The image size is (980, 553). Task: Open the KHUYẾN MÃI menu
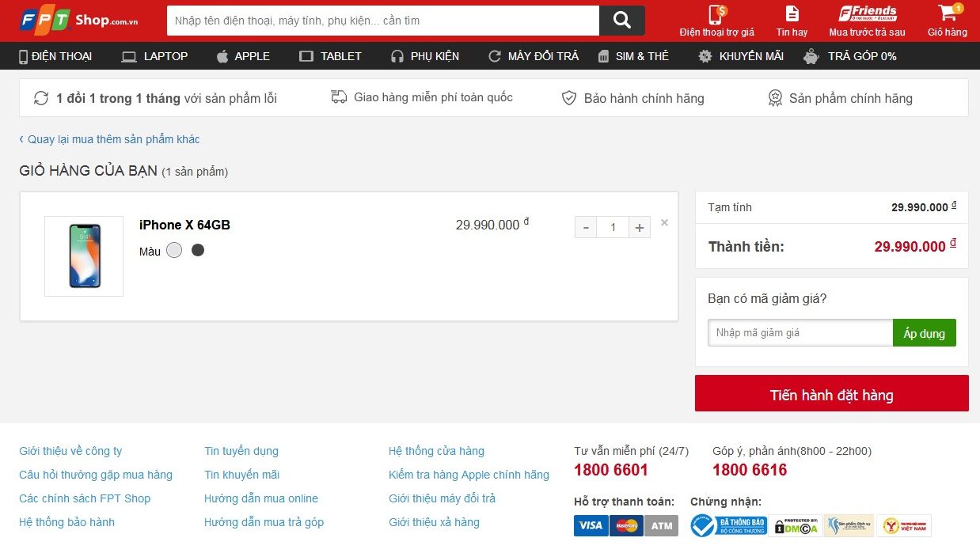[741, 56]
